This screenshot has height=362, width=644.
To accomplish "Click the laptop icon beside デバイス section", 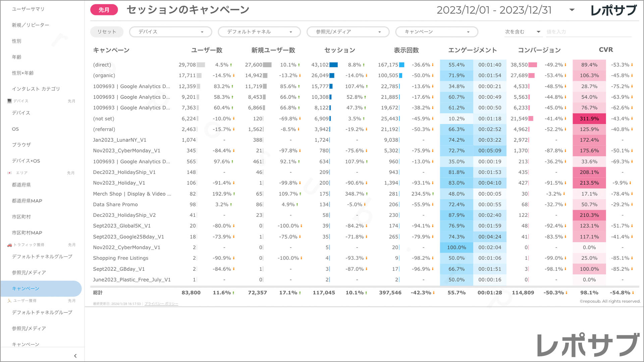I will (9, 101).
